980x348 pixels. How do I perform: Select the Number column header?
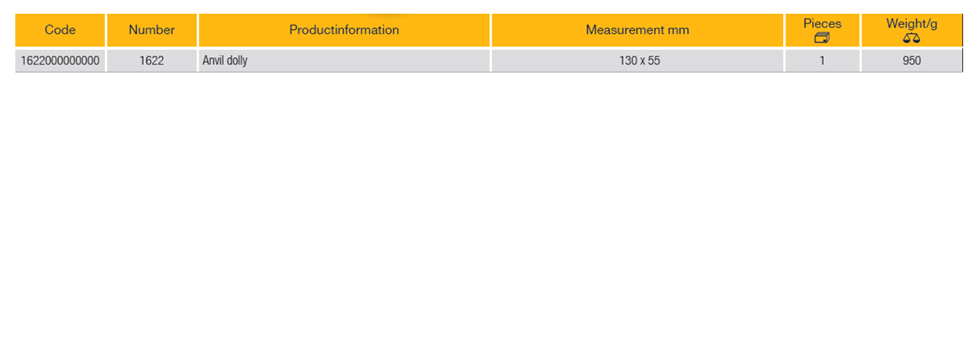coord(152,31)
